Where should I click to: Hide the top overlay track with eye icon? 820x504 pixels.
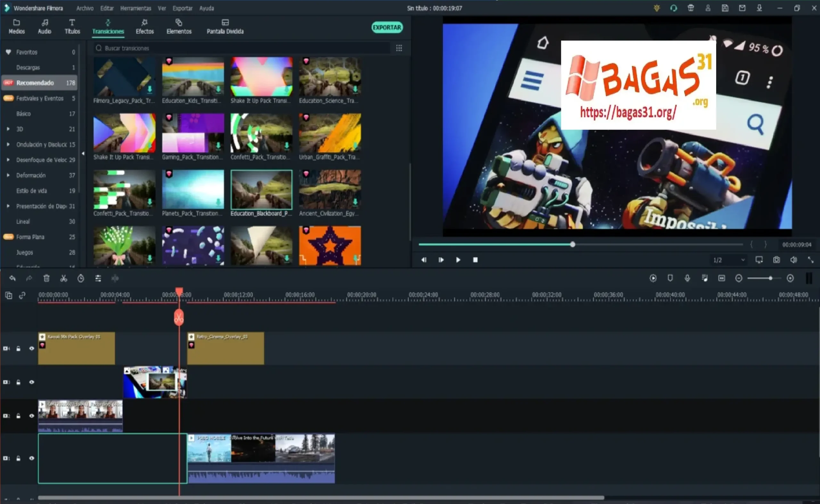tap(32, 349)
